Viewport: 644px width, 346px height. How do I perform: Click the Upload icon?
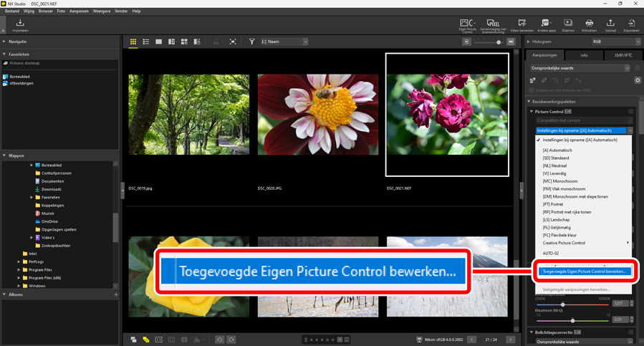click(610, 25)
